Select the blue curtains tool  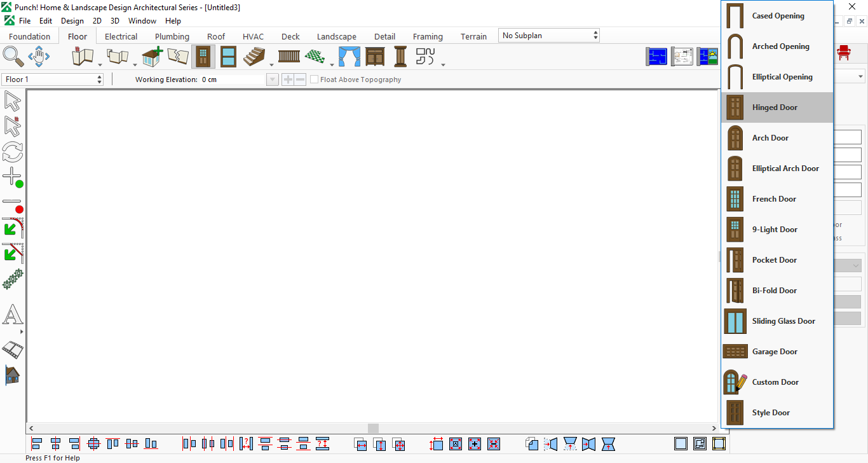[x=349, y=57]
